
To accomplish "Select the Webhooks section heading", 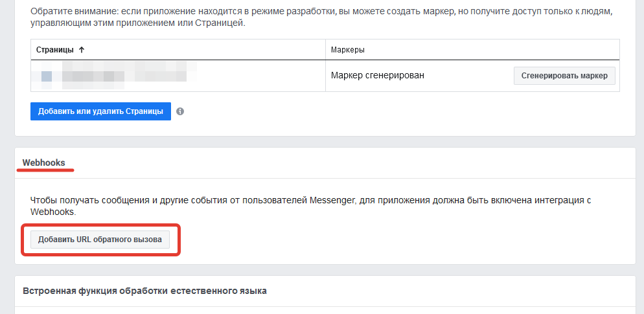I will point(44,163).
